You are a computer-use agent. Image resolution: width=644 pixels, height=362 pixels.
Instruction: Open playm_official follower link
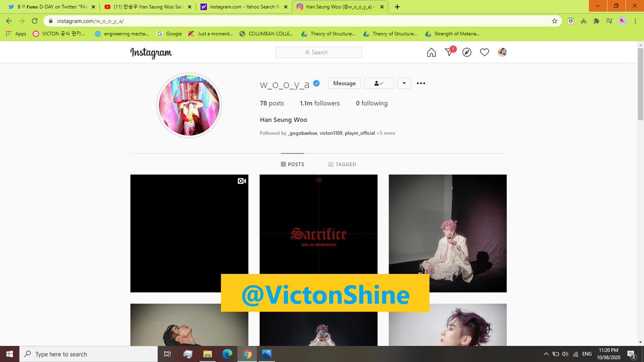point(360,133)
